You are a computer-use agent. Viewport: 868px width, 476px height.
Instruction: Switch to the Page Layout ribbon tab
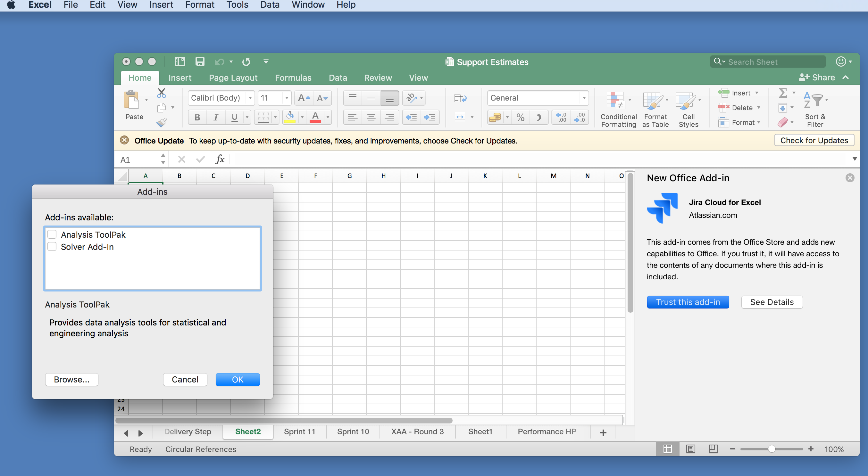tap(233, 77)
